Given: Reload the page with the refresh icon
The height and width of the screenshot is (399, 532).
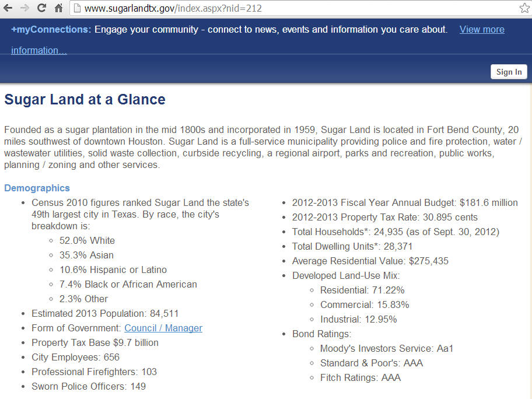Looking at the screenshot, I should tap(41, 8).
